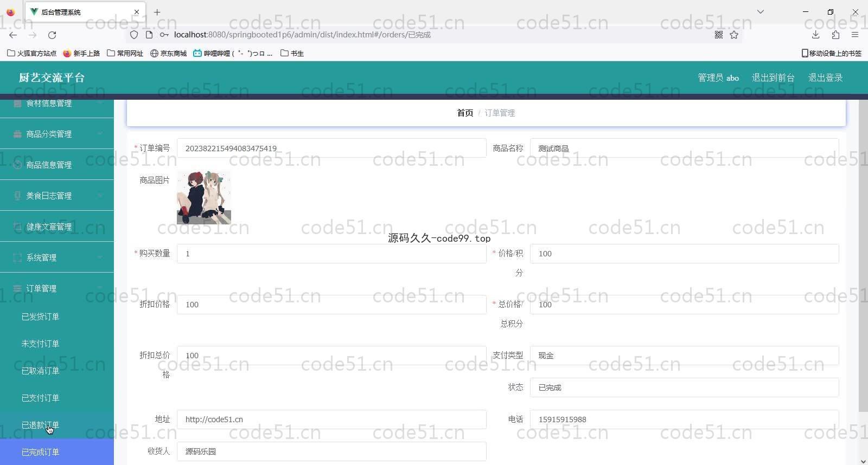This screenshot has width=868, height=465.
Task: Click the 退出登录 link
Action: point(825,77)
